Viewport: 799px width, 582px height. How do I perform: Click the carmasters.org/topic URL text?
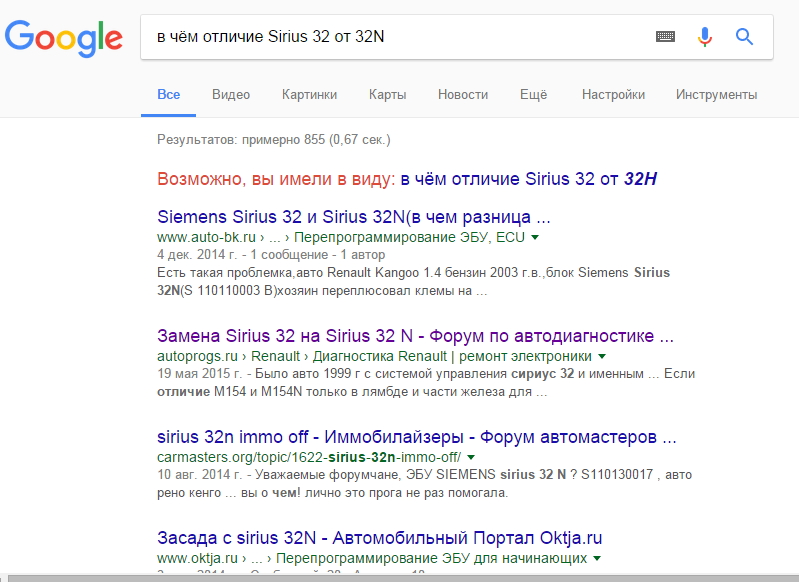309,457
